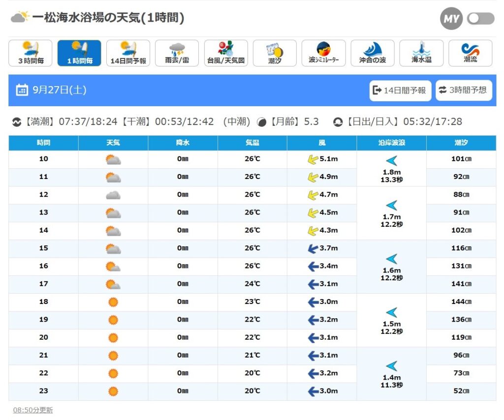Click the partly cloudy icon at hour 10
The width and height of the screenshot is (504, 420).
tap(113, 159)
